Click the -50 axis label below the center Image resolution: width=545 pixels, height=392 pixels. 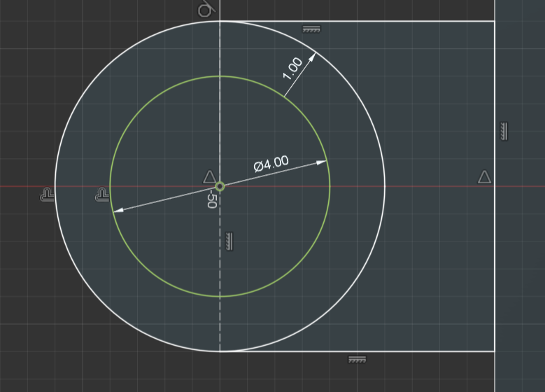coord(212,198)
